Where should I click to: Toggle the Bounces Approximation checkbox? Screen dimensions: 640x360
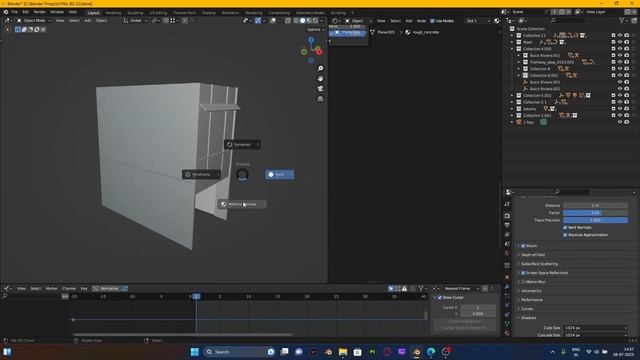565,235
